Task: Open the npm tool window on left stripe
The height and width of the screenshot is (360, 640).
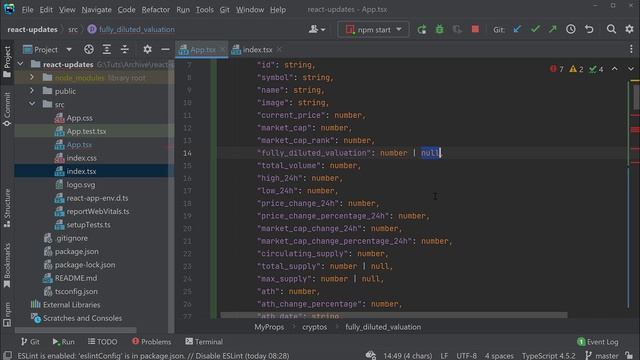Action: [x=7, y=314]
